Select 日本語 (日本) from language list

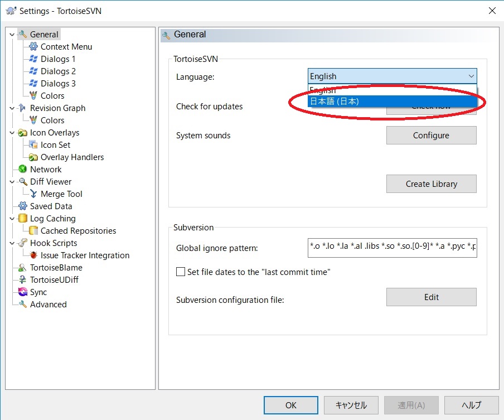tap(392, 102)
